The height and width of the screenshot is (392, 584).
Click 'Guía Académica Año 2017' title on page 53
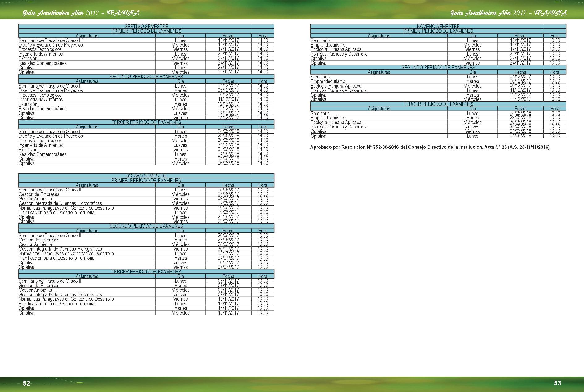tap(509, 13)
